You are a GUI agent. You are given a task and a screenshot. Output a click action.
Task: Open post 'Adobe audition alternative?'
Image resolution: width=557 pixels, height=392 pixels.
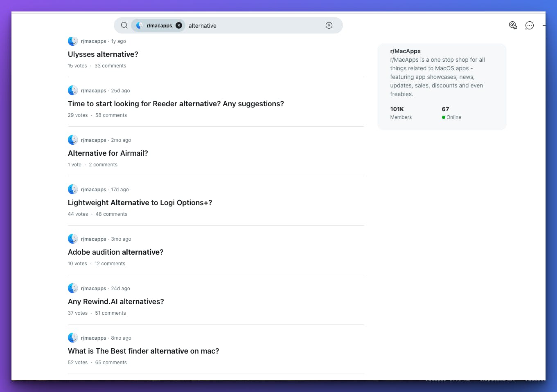click(116, 252)
